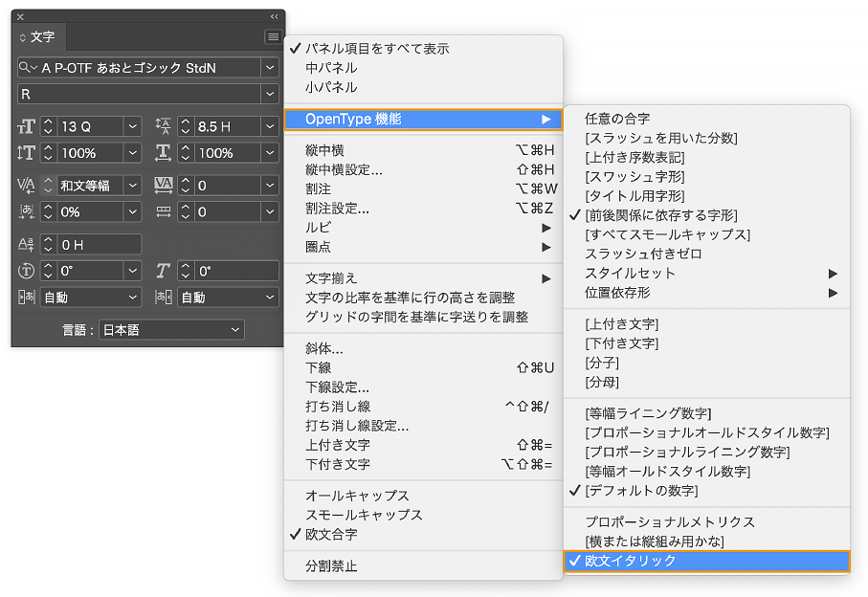Select スラッシュ付きゼロ in the OpenType submenu
The image size is (868, 597).
pyautogui.click(x=643, y=254)
